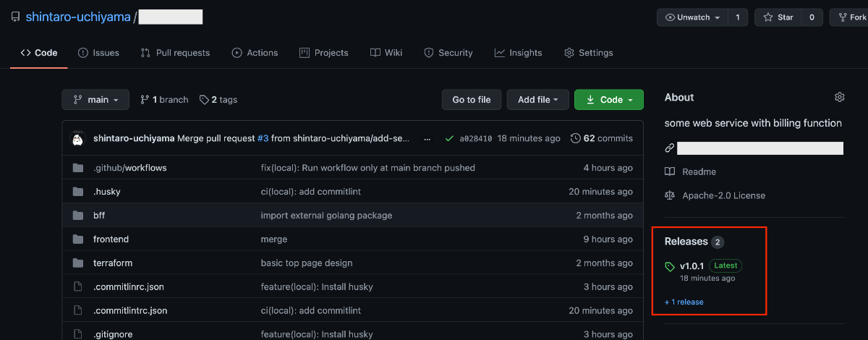This screenshot has height=340, width=868.
Task: Click the About section gear icon
Action: click(839, 98)
